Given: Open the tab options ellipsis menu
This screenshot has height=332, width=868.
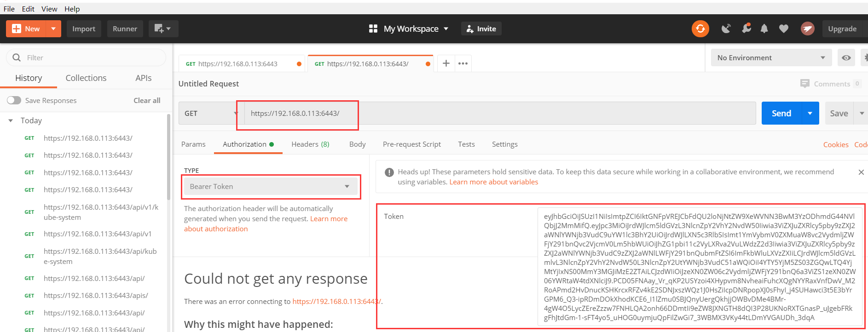Looking at the screenshot, I should click(x=463, y=63).
